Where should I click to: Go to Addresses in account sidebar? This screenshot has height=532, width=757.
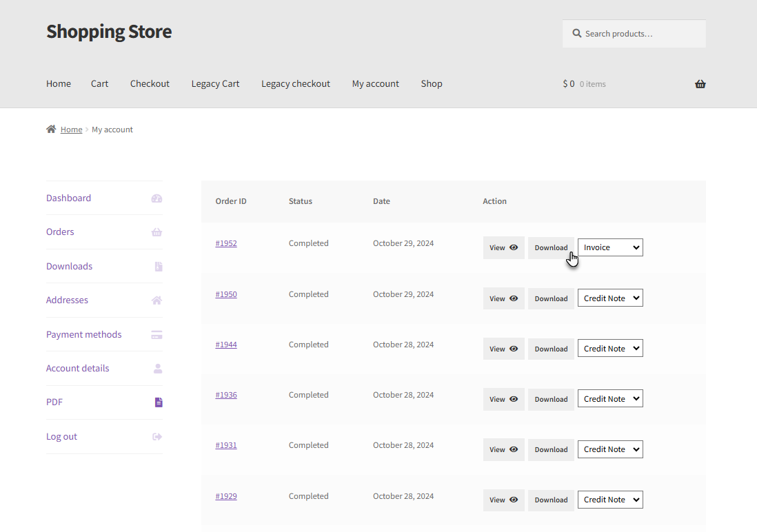[67, 300]
